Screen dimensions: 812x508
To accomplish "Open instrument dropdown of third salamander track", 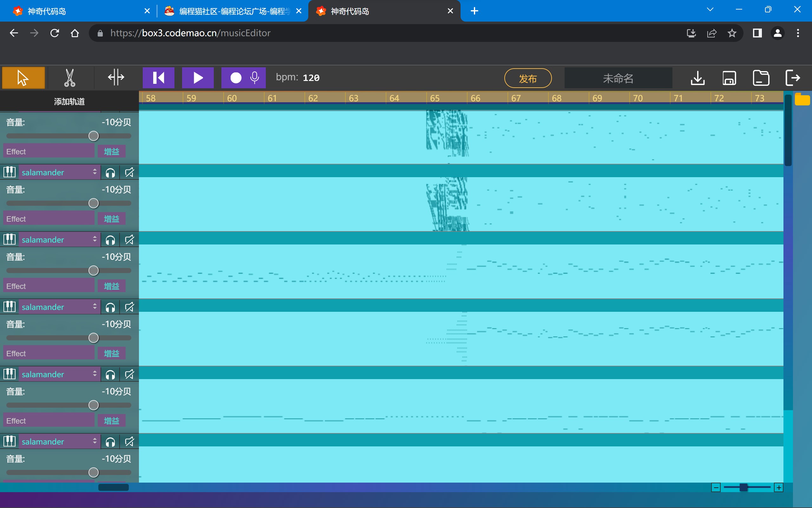I will pos(59,307).
